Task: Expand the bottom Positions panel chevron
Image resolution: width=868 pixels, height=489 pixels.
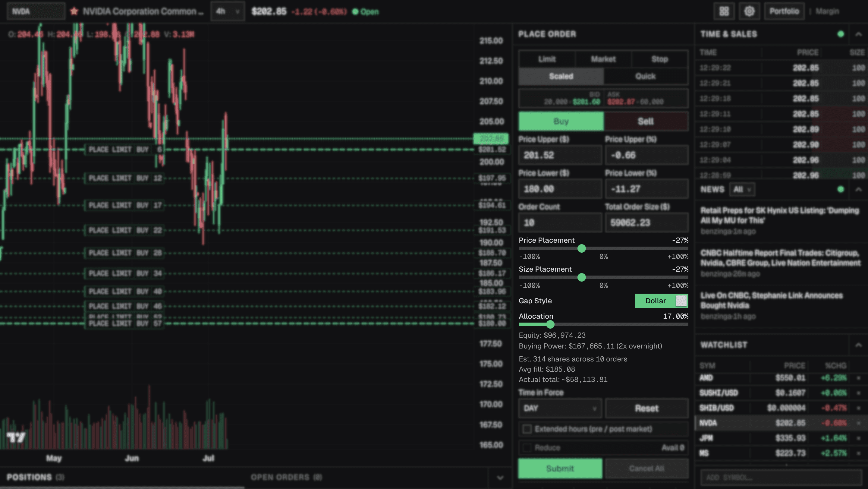Action: [x=500, y=478]
